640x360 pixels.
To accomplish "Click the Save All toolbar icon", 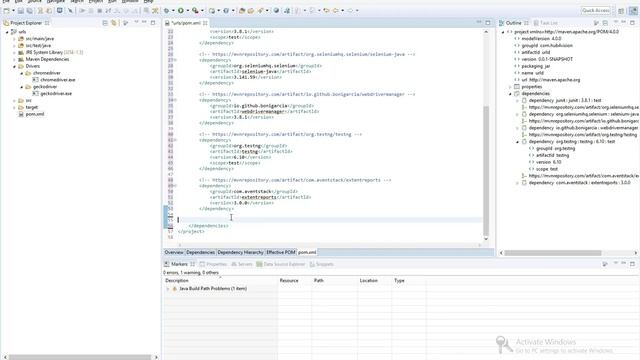I will pos(29,11).
